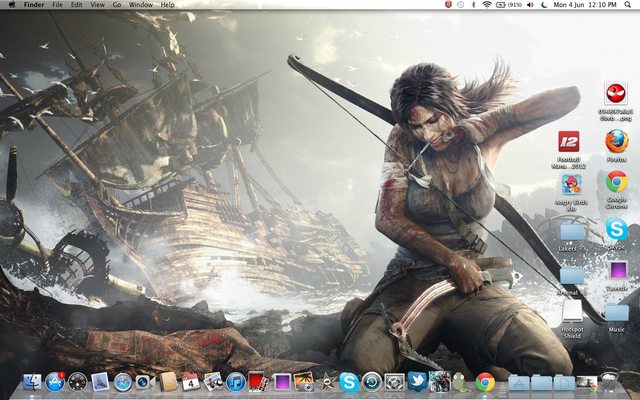Open the Window menu

click(140, 4)
